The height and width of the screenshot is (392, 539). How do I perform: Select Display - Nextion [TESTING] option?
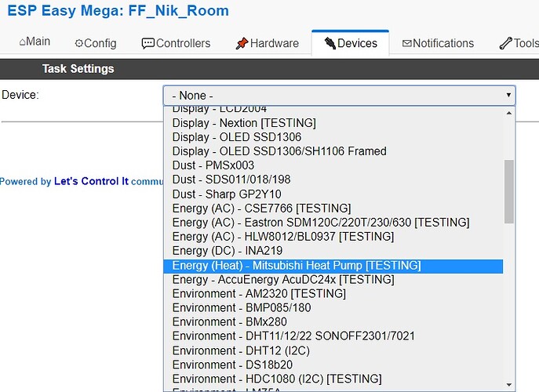(x=244, y=123)
